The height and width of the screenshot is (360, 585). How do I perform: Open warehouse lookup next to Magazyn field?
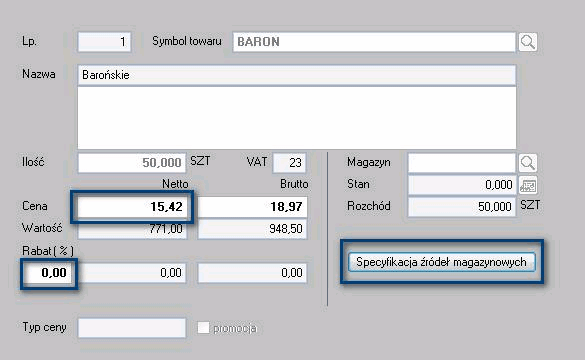pyautogui.click(x=528, y=163)
